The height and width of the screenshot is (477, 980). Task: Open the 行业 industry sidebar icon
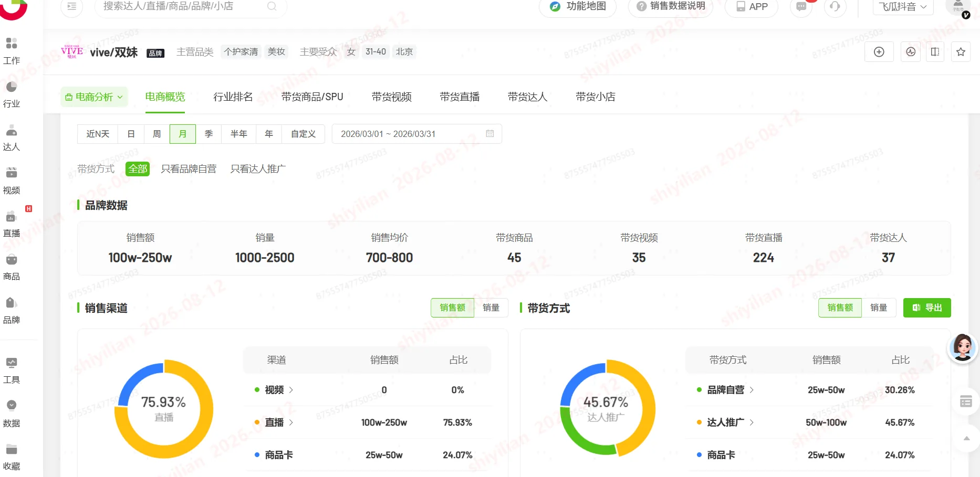click(12, 94)
